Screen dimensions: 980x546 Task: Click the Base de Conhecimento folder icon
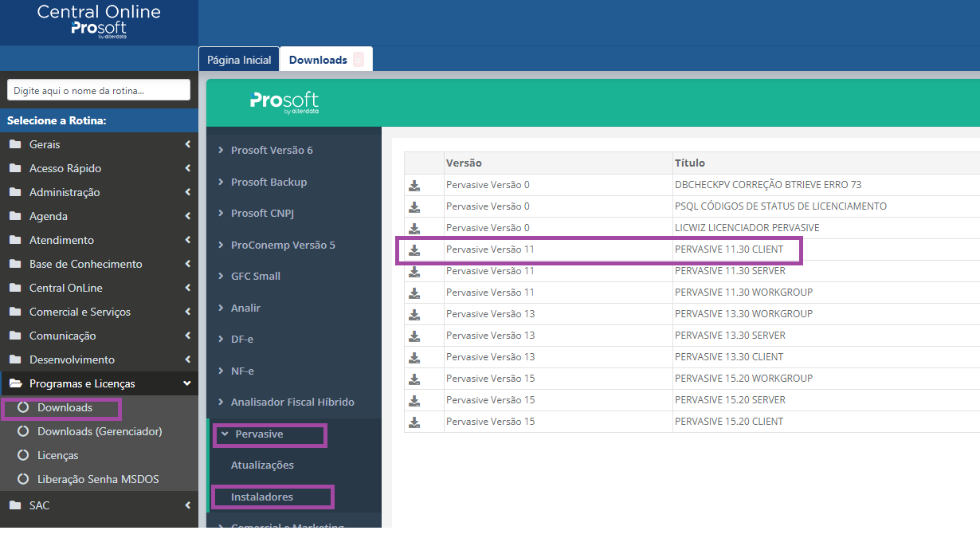click(x=15, y=264)
